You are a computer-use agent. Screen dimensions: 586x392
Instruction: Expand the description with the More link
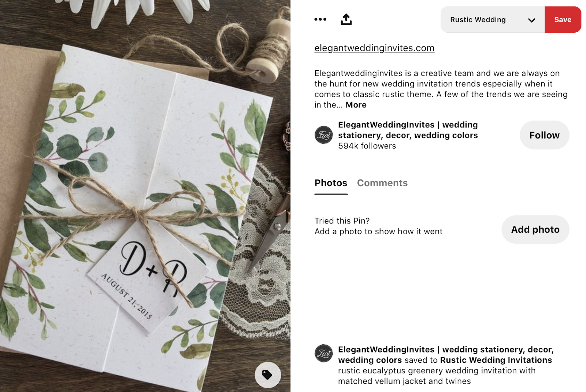(x=356, y=105)
